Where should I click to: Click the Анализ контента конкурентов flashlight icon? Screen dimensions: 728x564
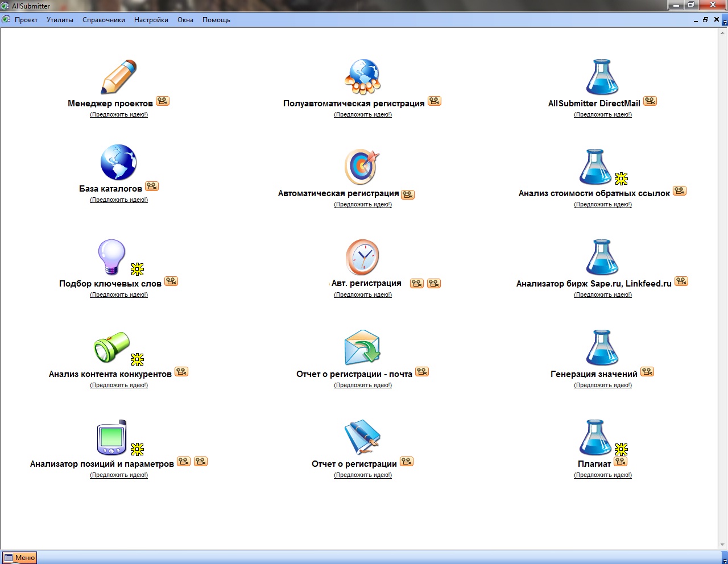point(111,347)
